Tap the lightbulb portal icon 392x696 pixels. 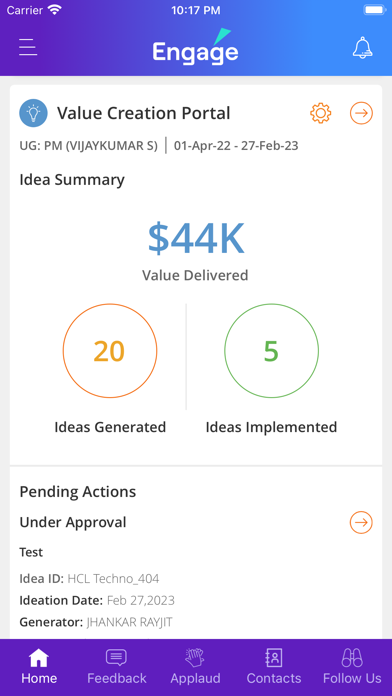tap(33, 113)
